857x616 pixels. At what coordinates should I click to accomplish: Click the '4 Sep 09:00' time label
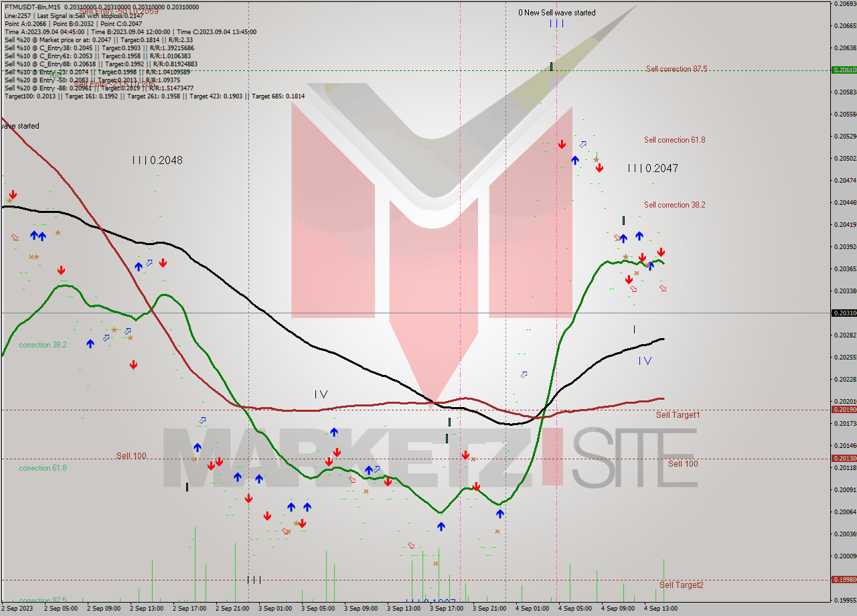click(x=617, y=609)
